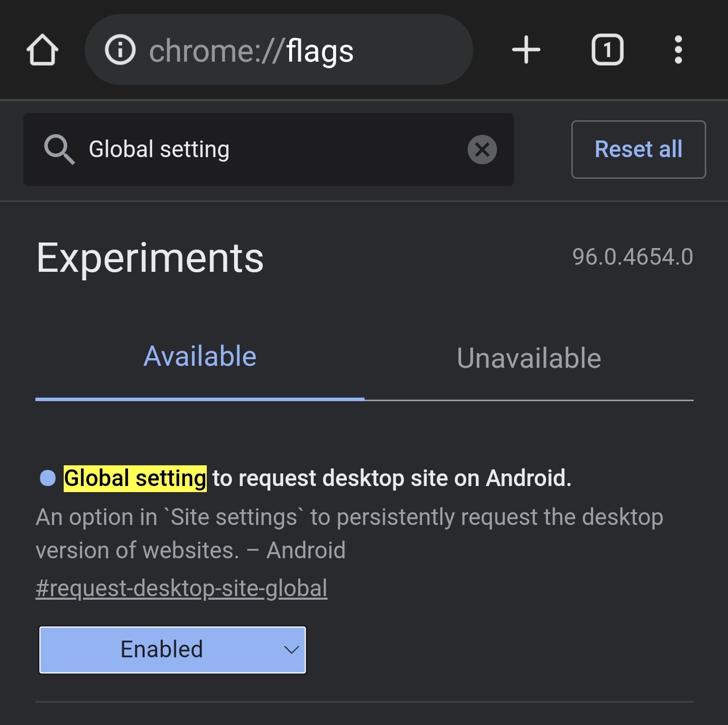Tap the Experiments page heading
The width and height of the screenshot is (728, 725).
[x=150, y=259]
